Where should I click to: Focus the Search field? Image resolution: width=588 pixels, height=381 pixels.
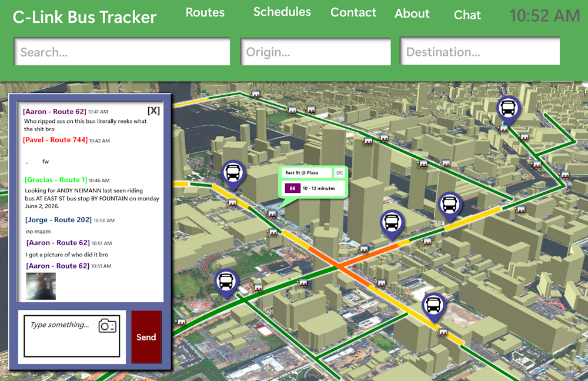(122, 52)
